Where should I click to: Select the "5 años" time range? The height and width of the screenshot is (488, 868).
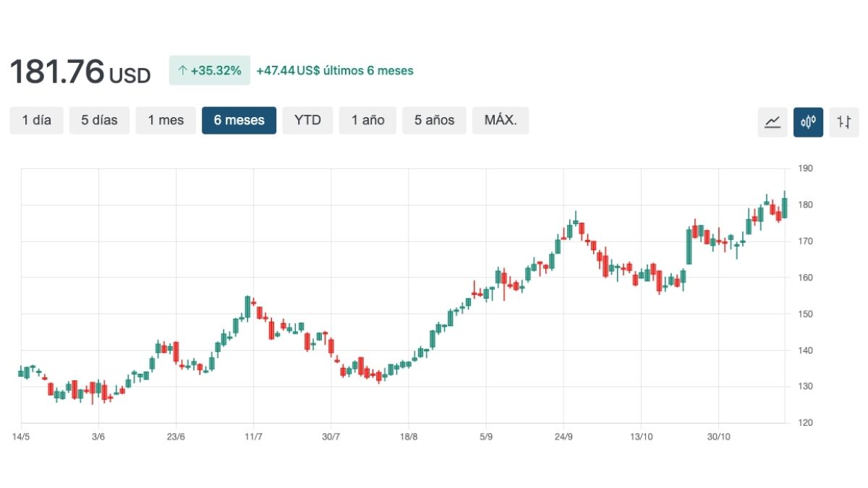pyautogui.click(x=434, y=121)
